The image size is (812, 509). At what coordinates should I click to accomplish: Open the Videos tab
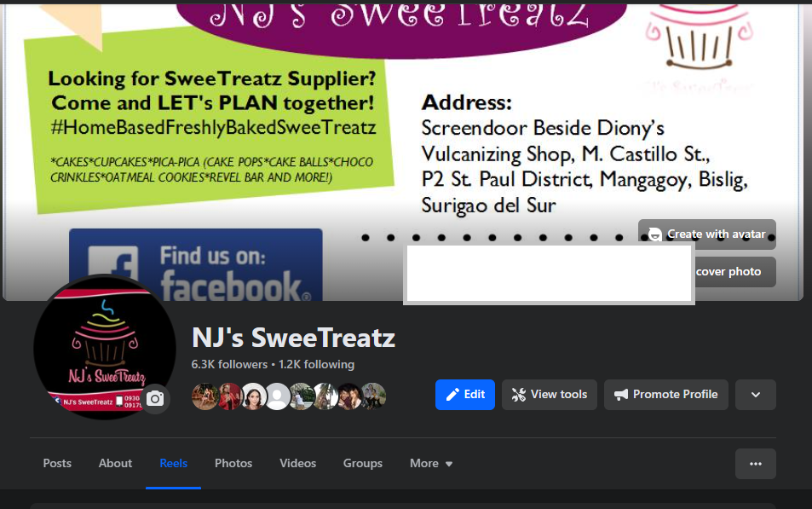[x=297, y=464]
